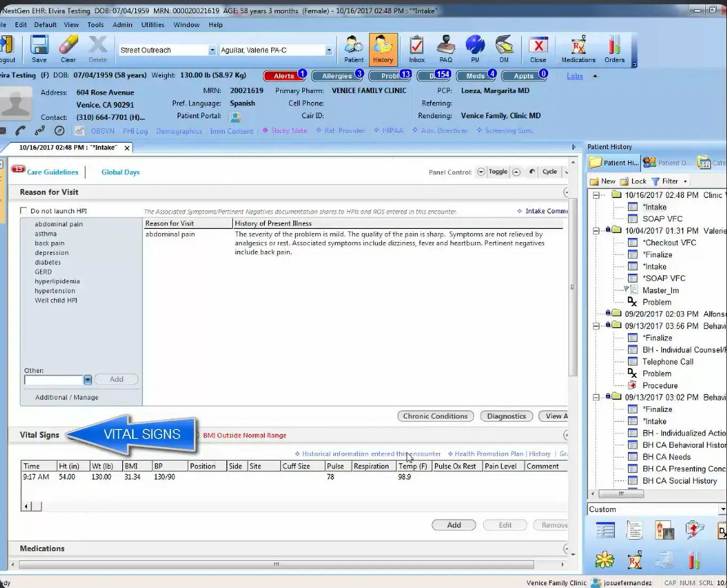The width and height of the screenshot is (727, 588).
Task: Click the Clear pencil eraser icon
Action: click(68, 48)
